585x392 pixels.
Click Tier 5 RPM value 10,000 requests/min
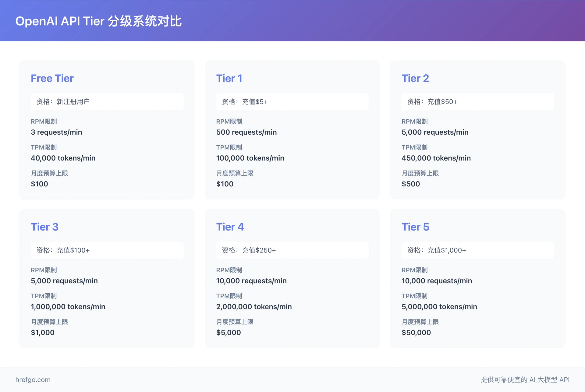436,281
